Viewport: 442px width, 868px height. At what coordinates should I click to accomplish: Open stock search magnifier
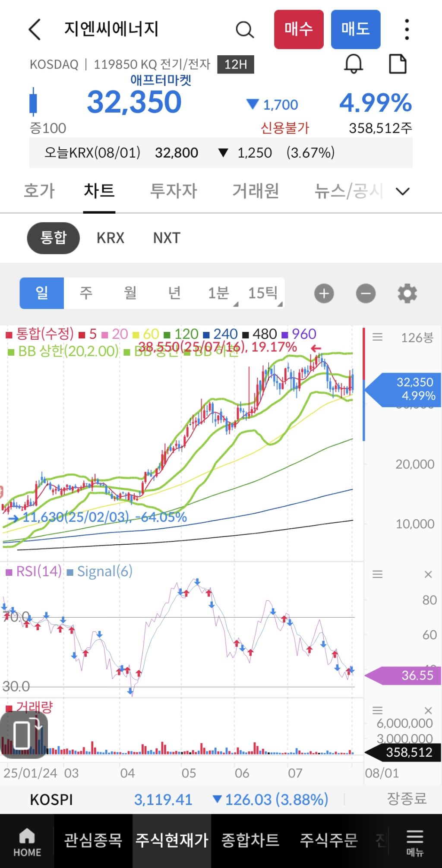coord(244,30)
